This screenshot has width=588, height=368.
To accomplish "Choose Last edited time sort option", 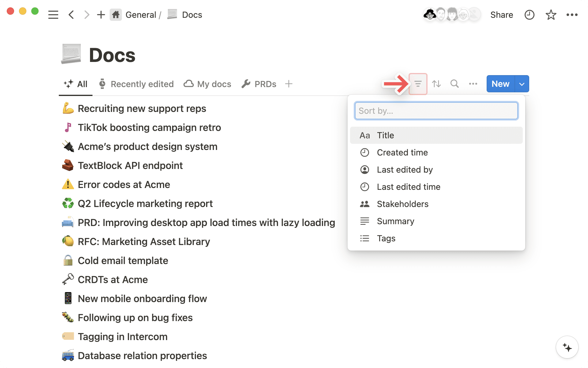I will coord(409,187).
